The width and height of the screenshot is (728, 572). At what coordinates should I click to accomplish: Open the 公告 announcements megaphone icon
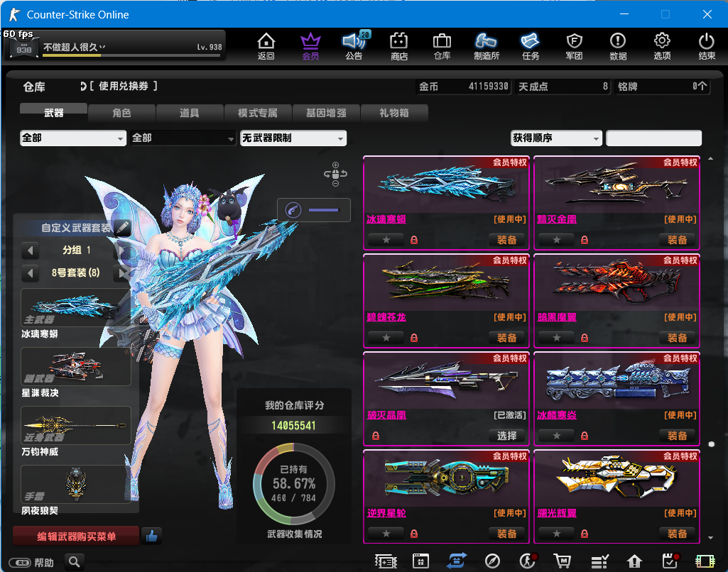point(354,46)
